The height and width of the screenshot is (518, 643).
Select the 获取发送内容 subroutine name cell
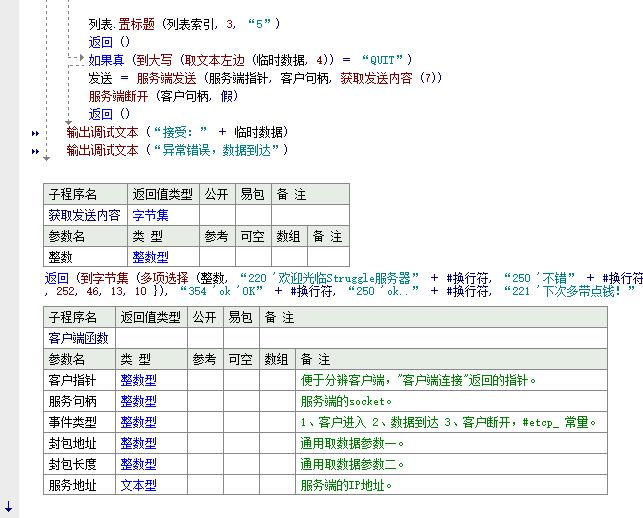pyautogui.click(x=84, y=215)
